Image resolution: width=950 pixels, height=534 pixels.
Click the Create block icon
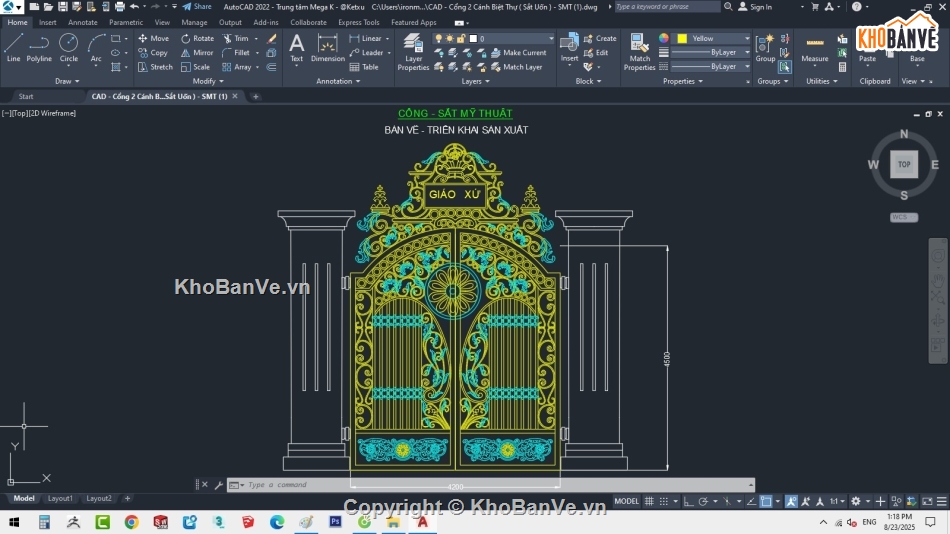600,38
